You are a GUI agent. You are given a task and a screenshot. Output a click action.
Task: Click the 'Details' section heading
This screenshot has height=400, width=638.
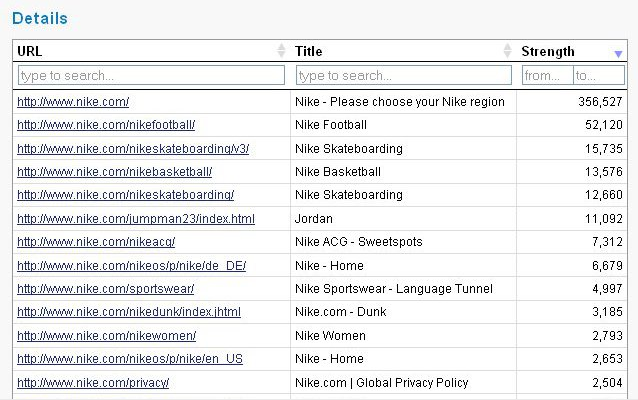(x=40, y=18)
